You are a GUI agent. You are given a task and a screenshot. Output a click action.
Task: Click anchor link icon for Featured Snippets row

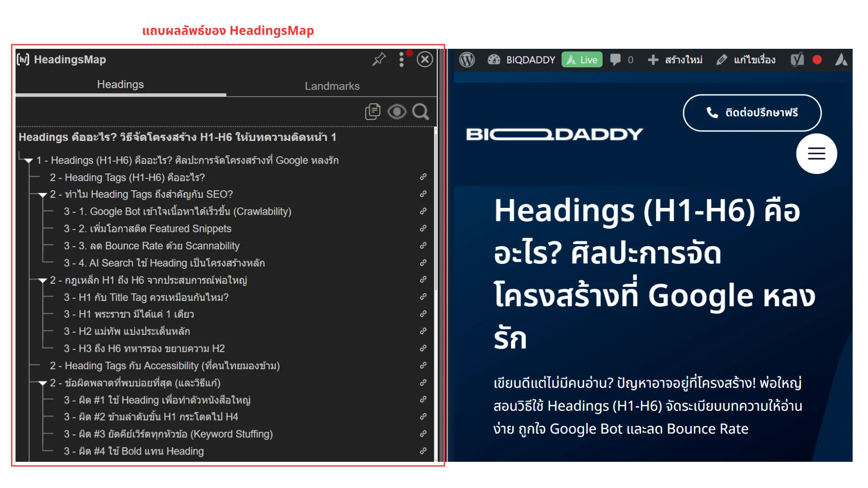point(423,229)
